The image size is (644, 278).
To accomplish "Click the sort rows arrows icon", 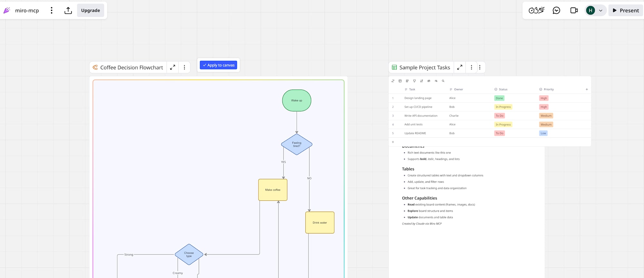I will [421, 81].
